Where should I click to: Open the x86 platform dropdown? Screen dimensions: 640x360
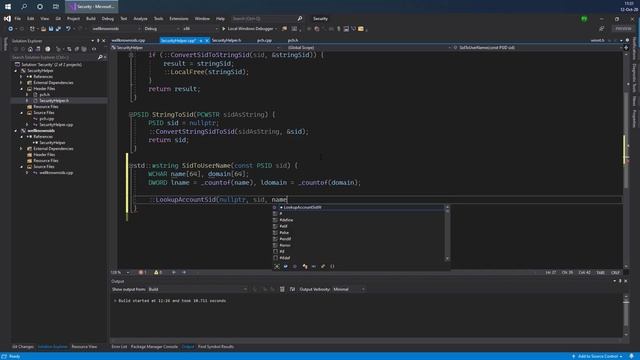(200, 29)
